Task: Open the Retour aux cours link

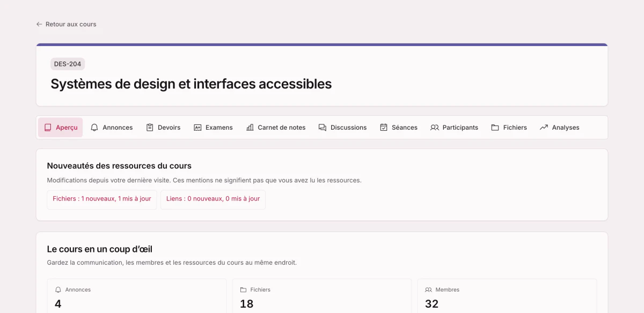Action: coord(66,24)
